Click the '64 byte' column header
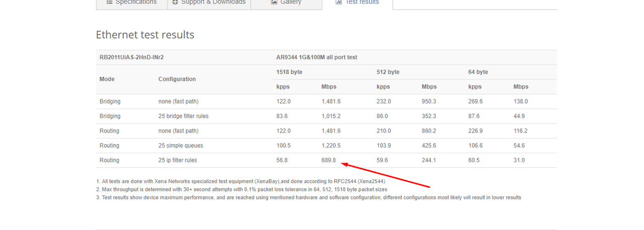Image resolution: width=644 pixels, height=230 pixels. 478,72
